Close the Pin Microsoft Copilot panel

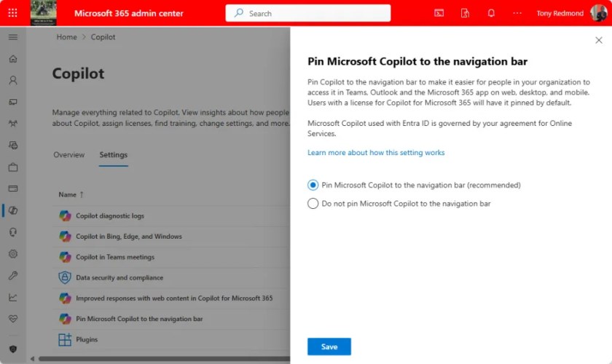(x=599, y=40)
